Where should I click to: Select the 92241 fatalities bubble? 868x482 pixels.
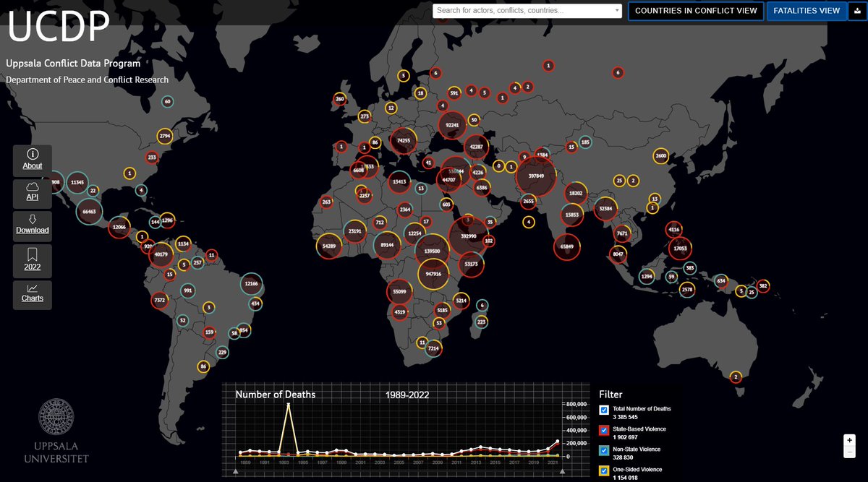coord(453,125)
